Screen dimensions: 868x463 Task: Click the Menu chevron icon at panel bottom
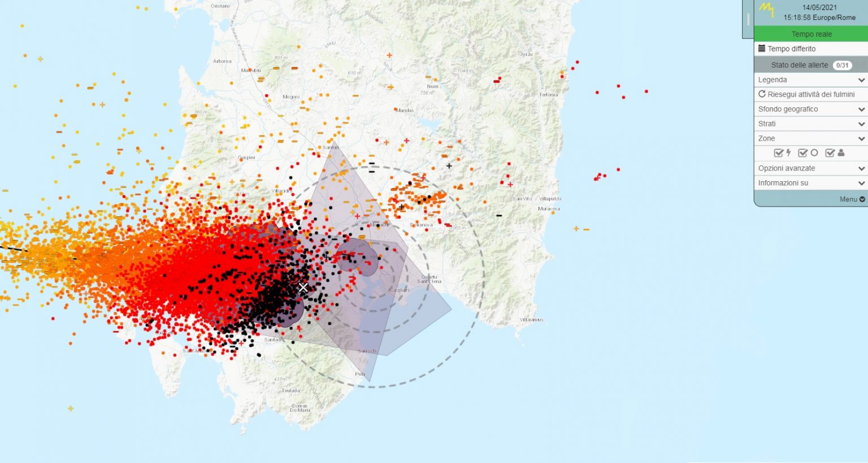pos(862,199)
